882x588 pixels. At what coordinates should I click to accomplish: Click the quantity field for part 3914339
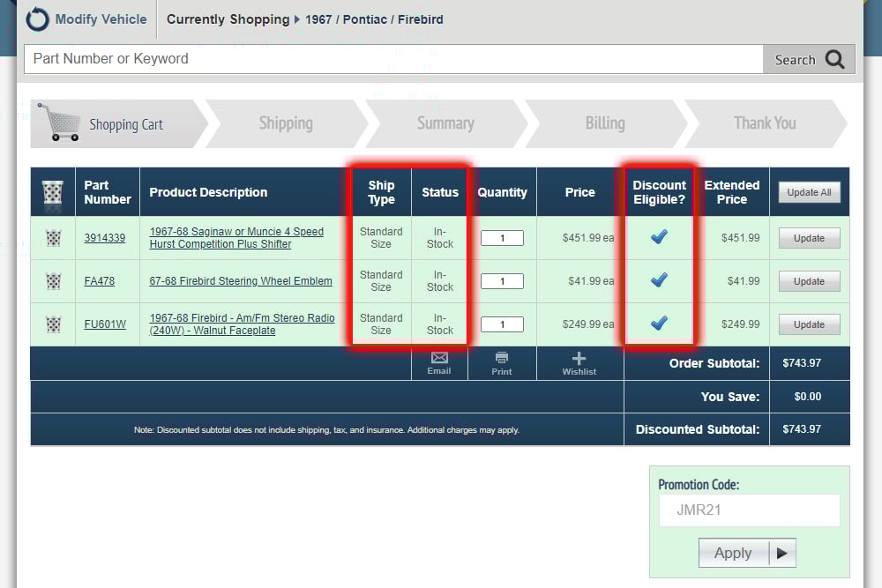click(x=503, y=238)
